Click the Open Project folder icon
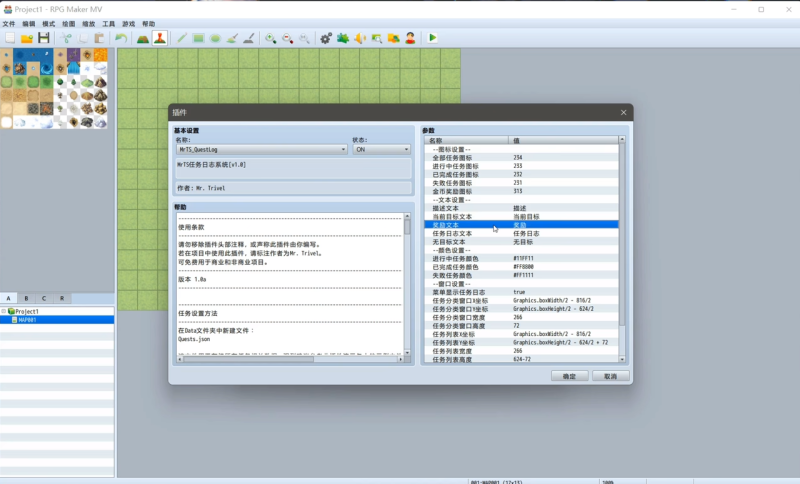This screenshot has width=800, height=484. [27, 38]
